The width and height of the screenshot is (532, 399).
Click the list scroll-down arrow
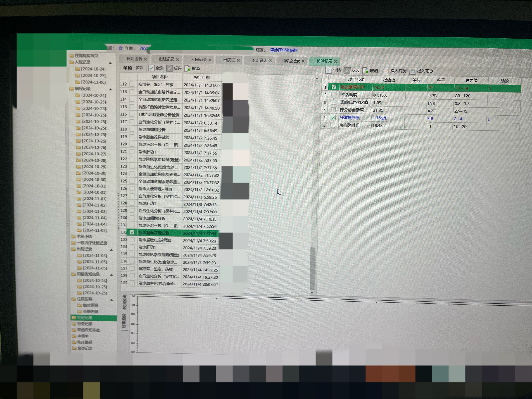[x=312, y=293]
